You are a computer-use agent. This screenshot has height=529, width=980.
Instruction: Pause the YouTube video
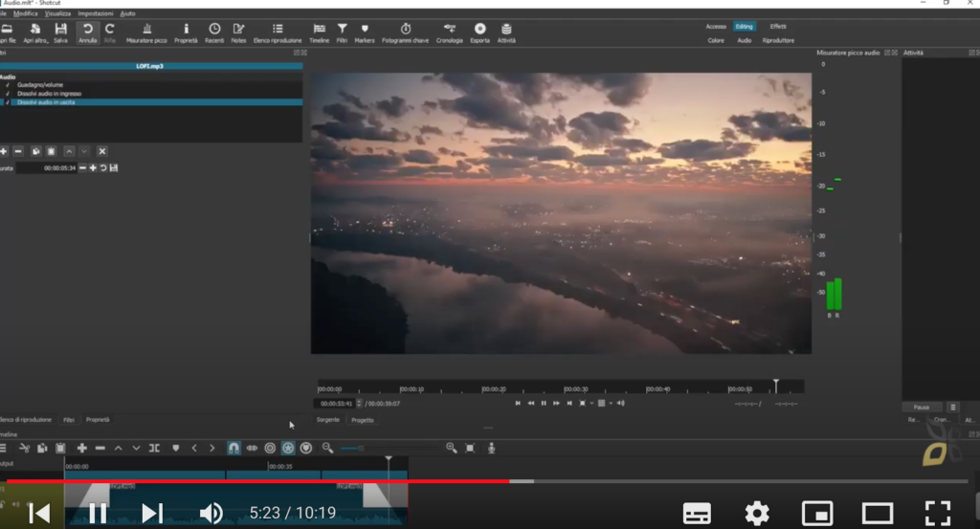point(98,514)
